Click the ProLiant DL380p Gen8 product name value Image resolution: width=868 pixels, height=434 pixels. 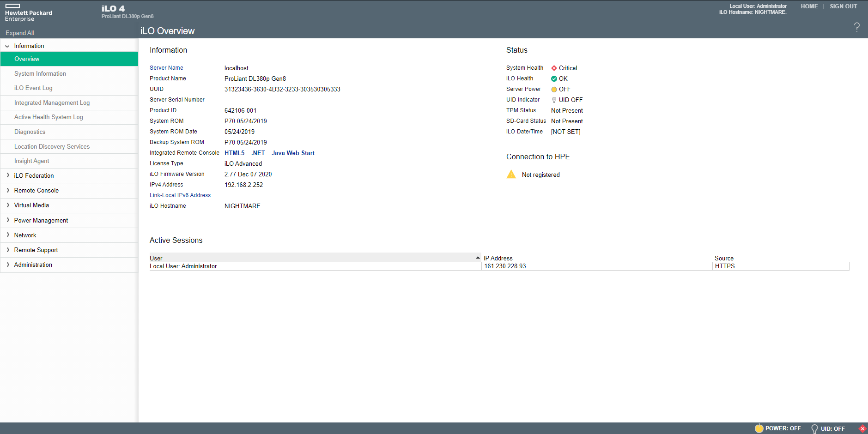coord(255,78)
